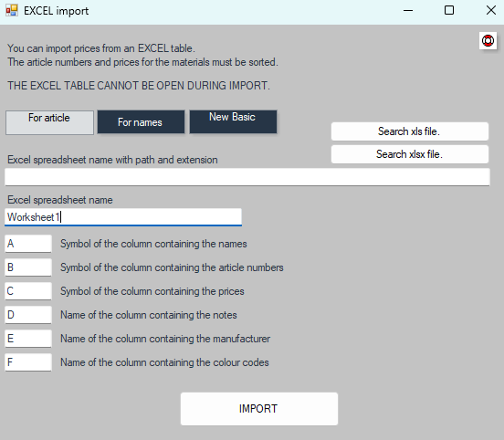Focus the spreadsheet path and extension field
This screenshot has width=504, height=440.
[247, 177]
